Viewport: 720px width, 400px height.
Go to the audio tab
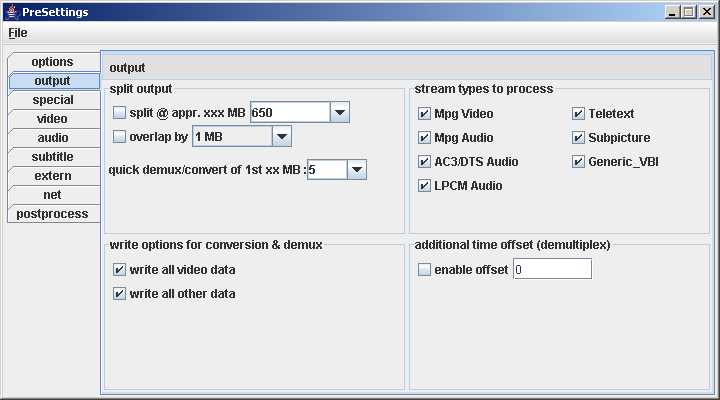pos(52,138)
